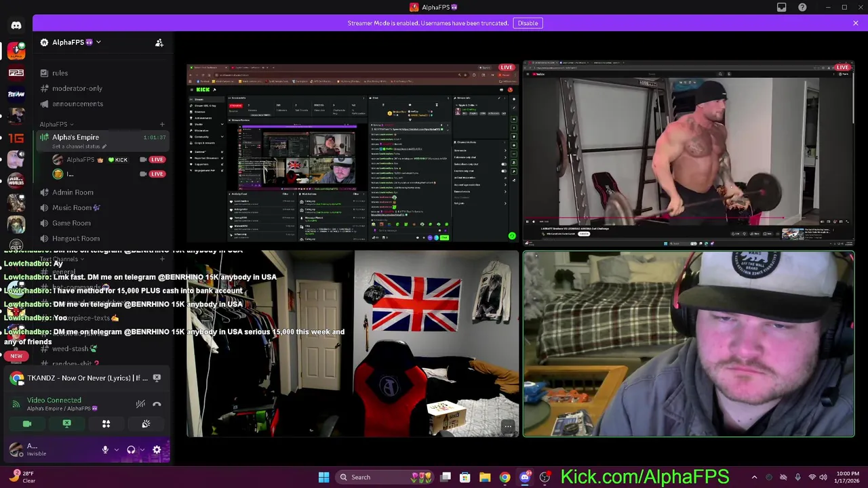Focus the webcam tile of man in cap
The width and height of the screenshot is (868, 488).
click(688, 344)
